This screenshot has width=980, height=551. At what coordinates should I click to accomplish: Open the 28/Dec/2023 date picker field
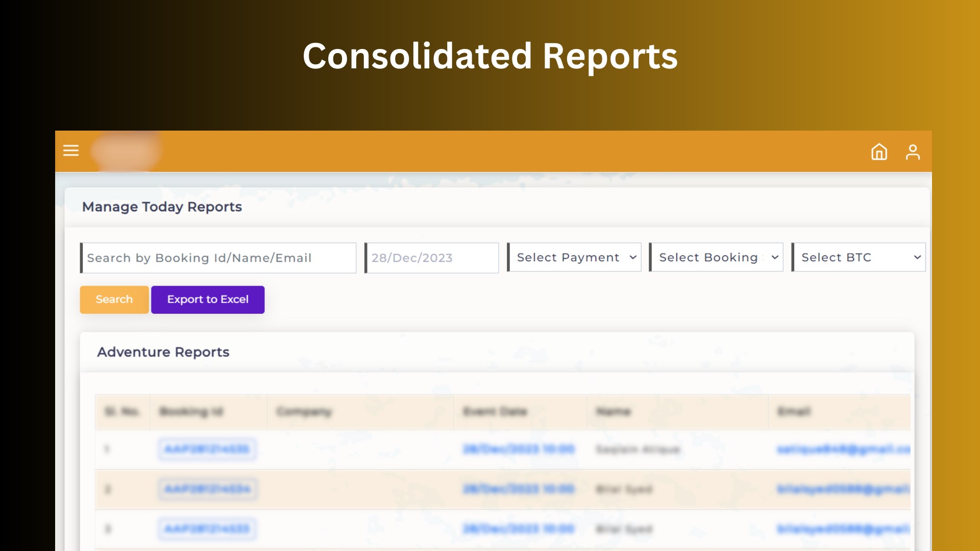click(x=431, y=258)
